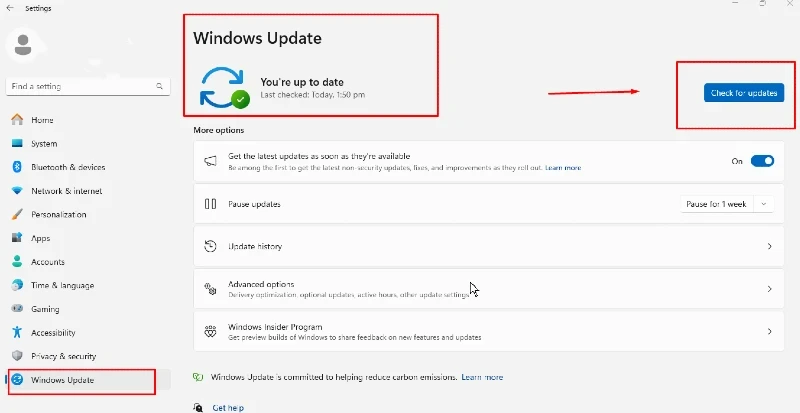
Task: Expand Advanced options chevron
Action: [770, 289]
